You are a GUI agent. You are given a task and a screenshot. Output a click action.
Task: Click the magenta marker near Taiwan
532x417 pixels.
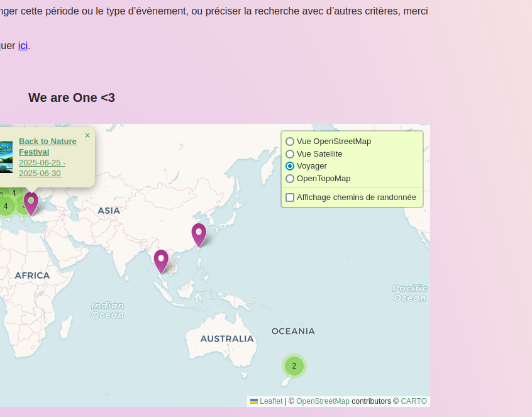pyautogui.click(x=199, y=235)
